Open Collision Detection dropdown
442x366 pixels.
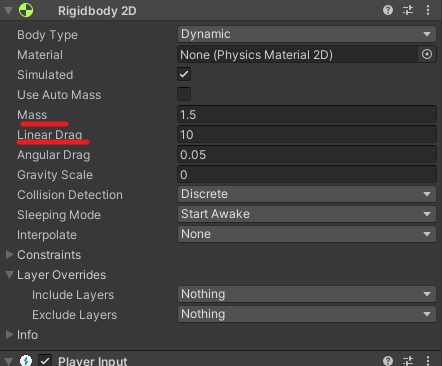tap(307, 194)
